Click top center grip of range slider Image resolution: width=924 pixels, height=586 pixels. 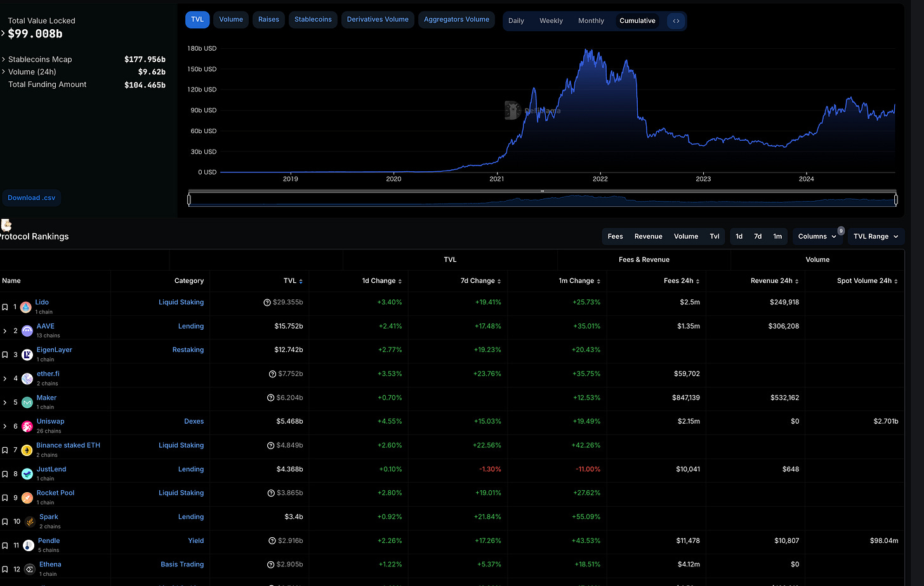point(543,191)
